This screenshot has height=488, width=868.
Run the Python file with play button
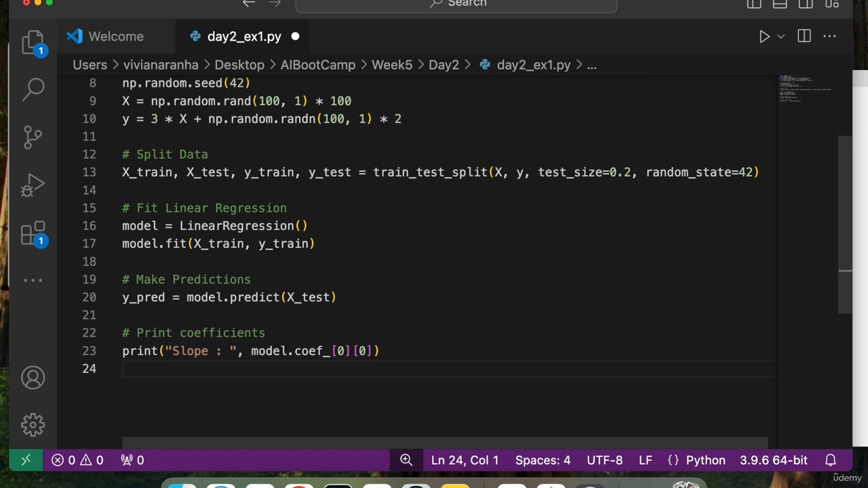click(x=764, y=37)
